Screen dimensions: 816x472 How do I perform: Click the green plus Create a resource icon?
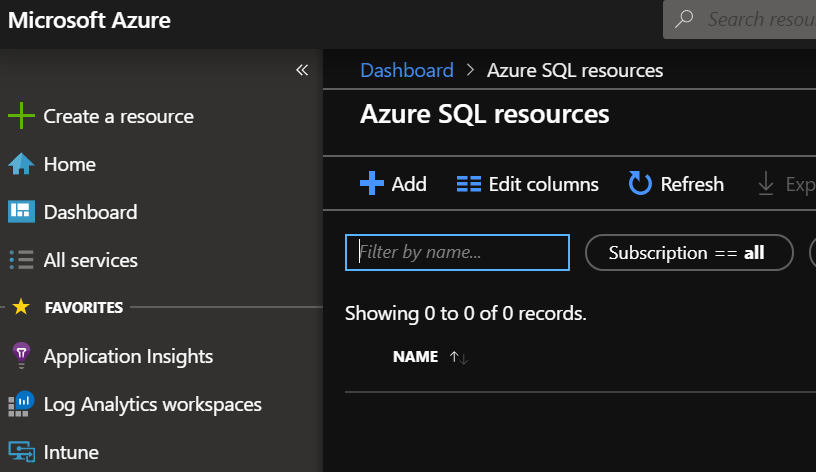21,116
